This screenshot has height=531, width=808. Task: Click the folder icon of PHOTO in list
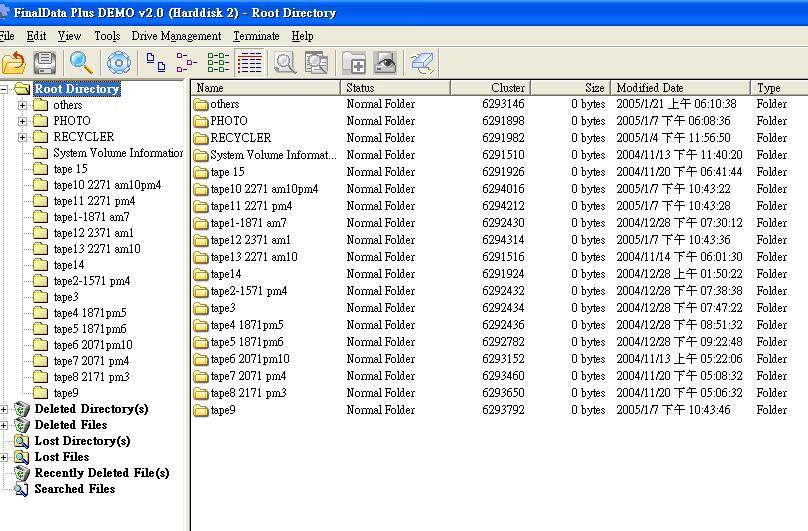201,122
